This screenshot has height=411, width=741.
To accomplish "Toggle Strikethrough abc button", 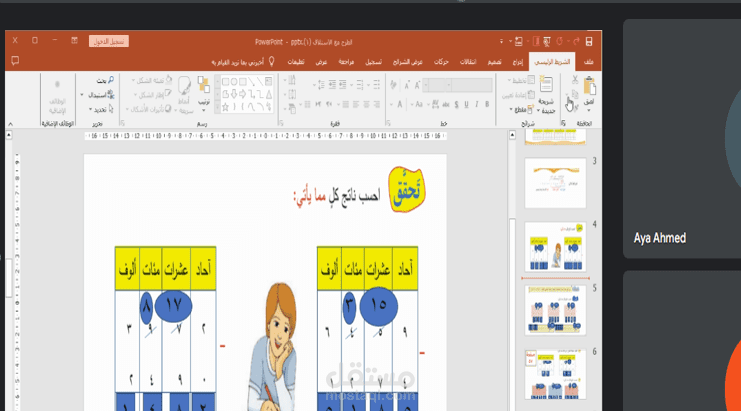I will click(446, 104).
